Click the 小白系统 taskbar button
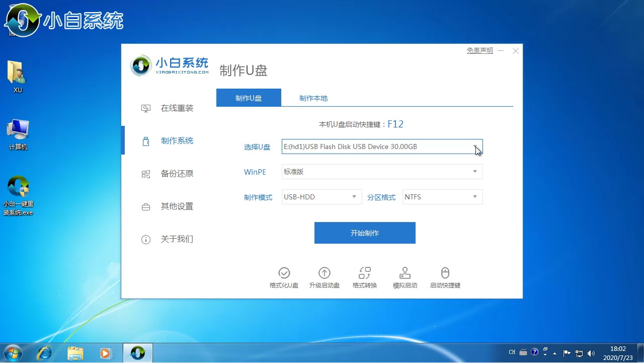 point(137,353)
